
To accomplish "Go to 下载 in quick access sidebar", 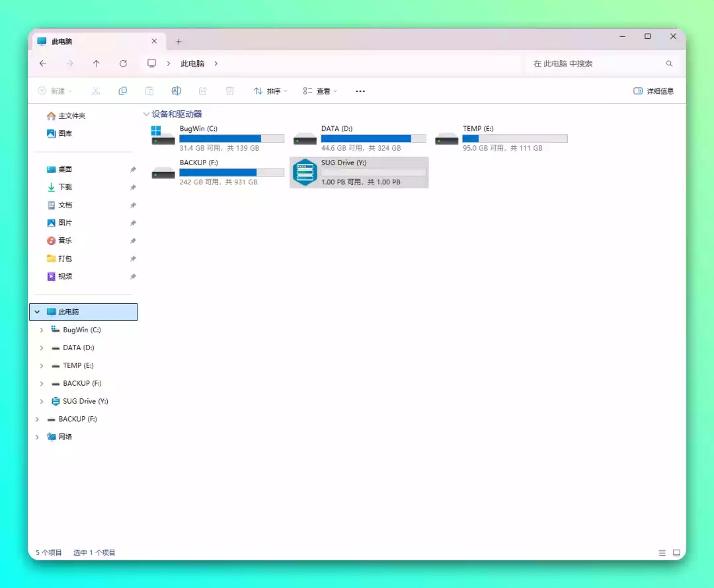I will [65, 187].
